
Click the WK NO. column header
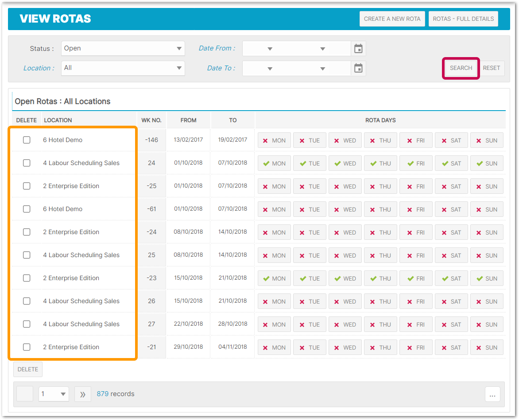(x=151, y=120)
